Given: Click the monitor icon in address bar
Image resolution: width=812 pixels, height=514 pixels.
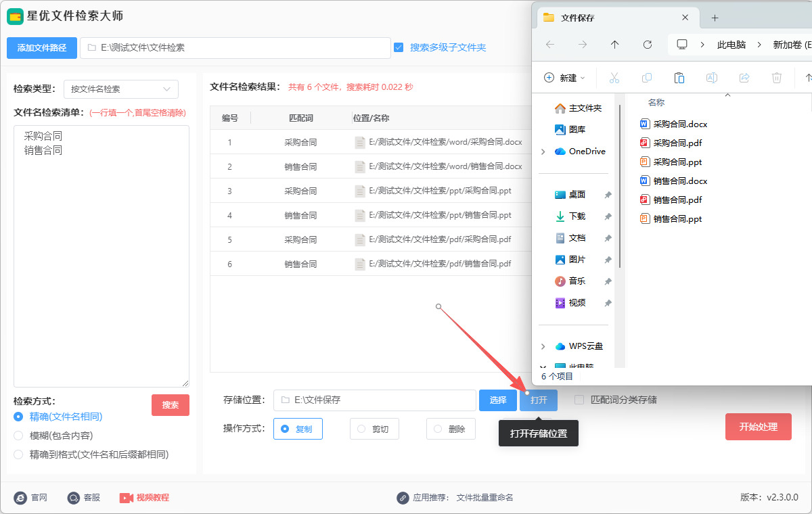Looking at the screenshot, I should pyautogui.click(x=682, y=45).
